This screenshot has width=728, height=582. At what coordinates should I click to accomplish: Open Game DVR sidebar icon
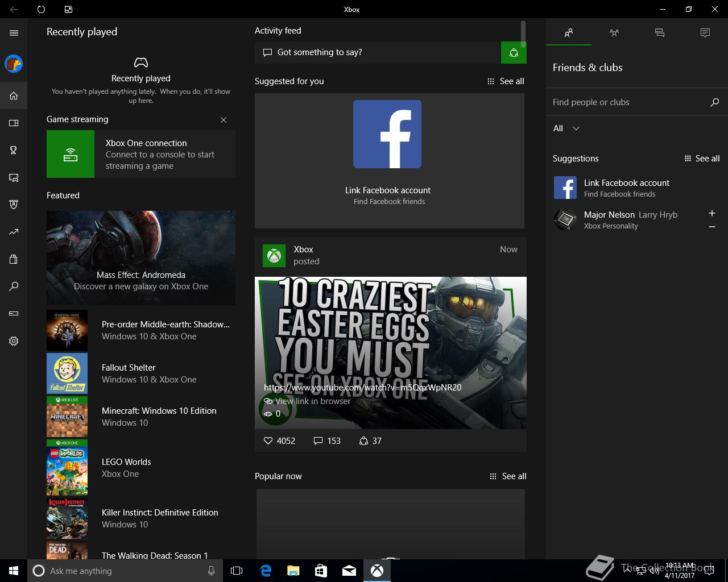pos(14,178)
